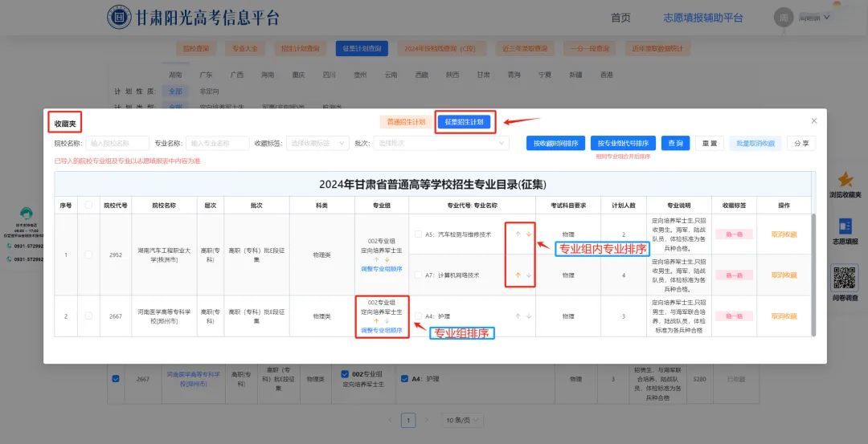This screenshot has height=444, width=868.
Task: Move 河南医学高等专科学校 002专业组 up
Action: coord(376,320)
